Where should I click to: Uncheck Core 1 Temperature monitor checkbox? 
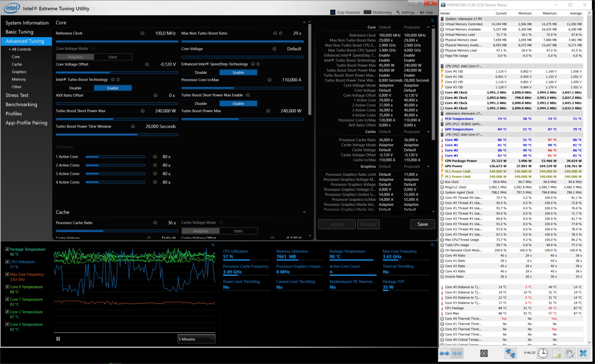tap(7, 299)
